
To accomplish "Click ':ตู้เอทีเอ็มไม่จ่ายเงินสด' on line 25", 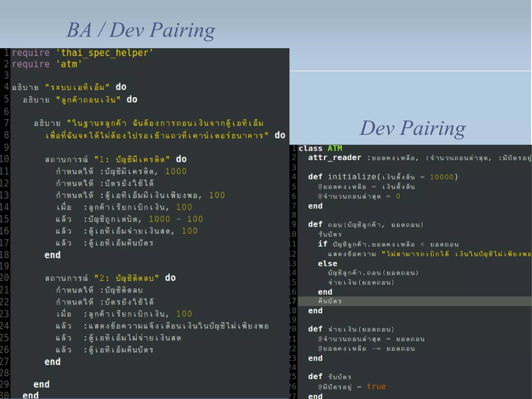I will tap(132, 338).
